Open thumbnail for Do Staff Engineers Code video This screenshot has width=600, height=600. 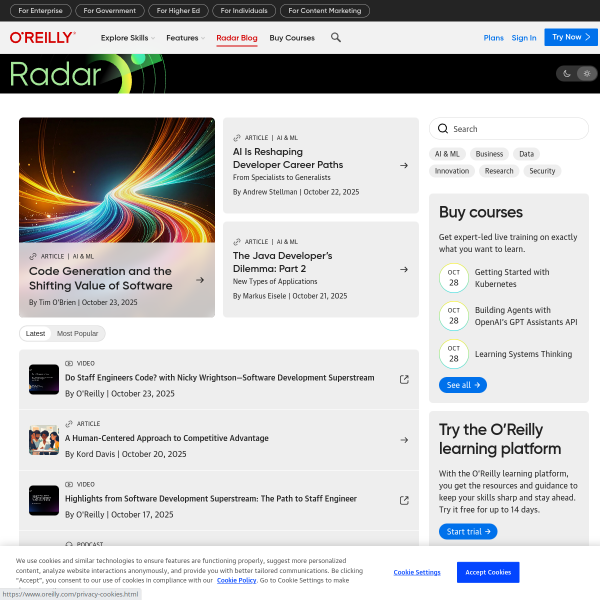coord(44,379)
